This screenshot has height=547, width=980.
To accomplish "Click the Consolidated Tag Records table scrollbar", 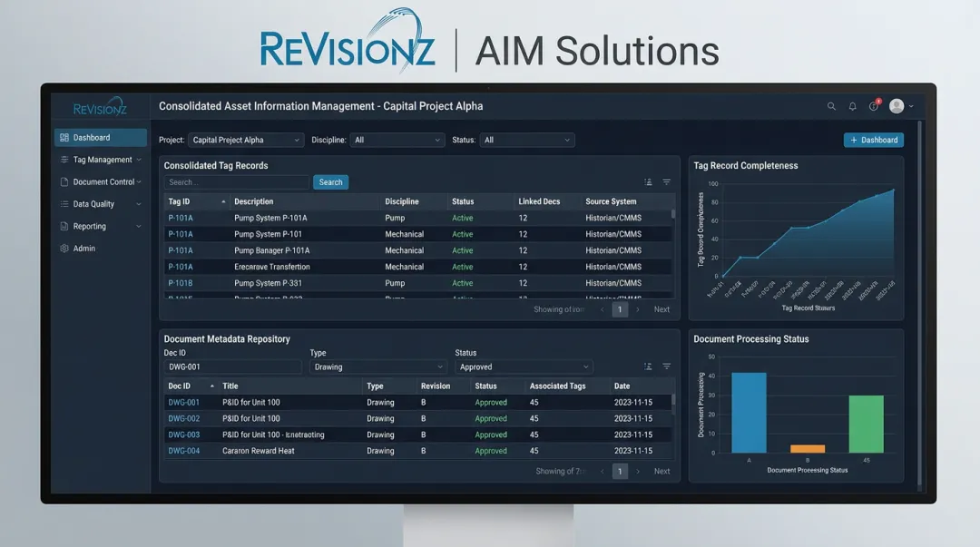I will click(x=673, y=213).
